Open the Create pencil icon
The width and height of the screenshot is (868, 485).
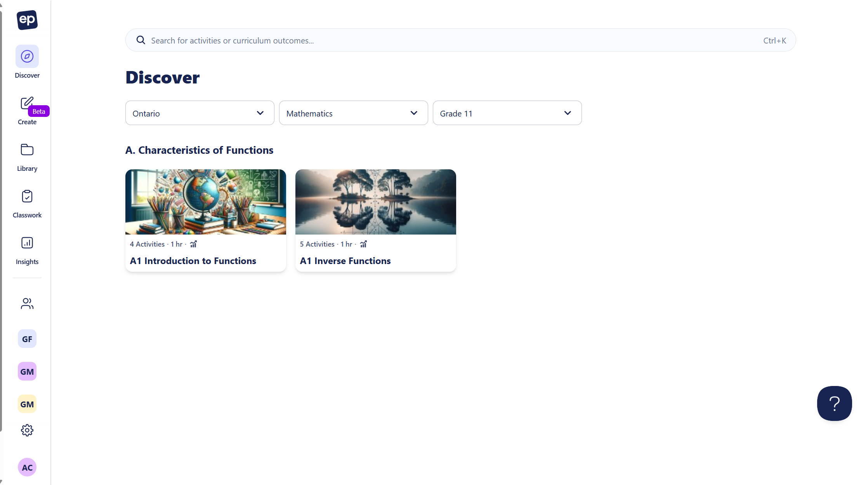(x=27, y=103)
